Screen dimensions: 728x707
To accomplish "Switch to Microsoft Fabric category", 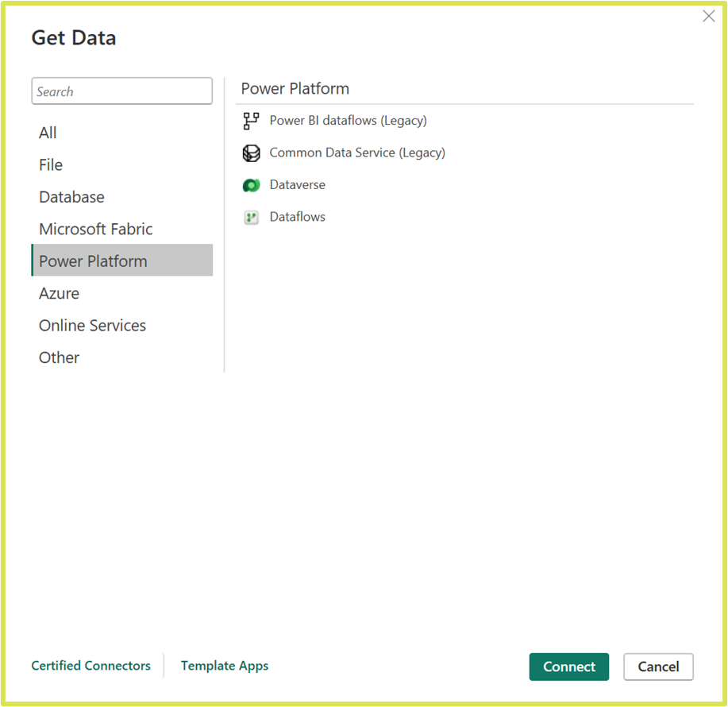I will (121, 229).
